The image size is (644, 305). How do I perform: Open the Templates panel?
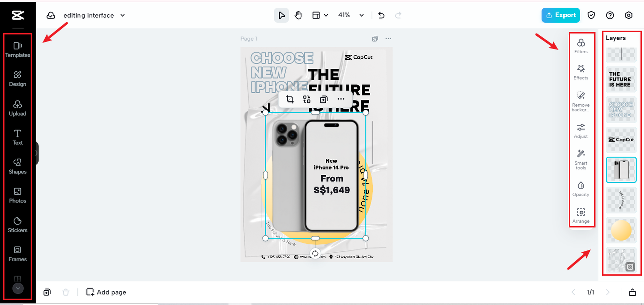pos(18,50)
